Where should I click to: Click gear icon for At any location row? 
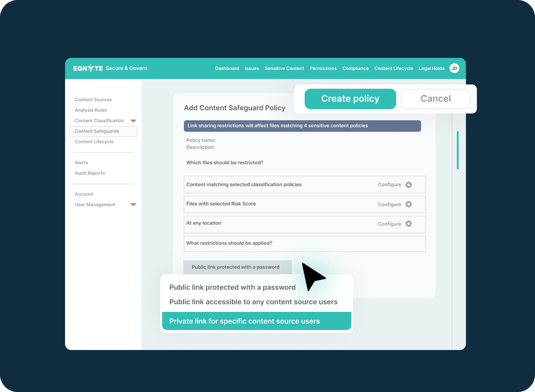(408, 224)
